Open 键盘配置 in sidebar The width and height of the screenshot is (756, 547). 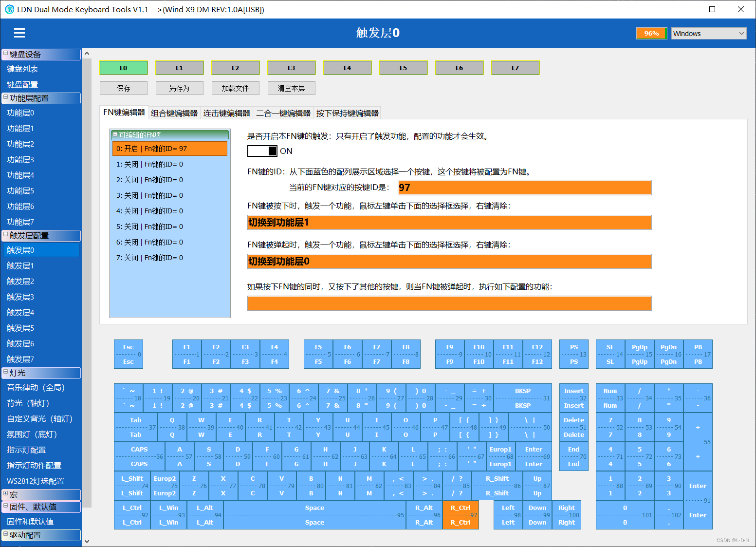[x=41, y=85]
